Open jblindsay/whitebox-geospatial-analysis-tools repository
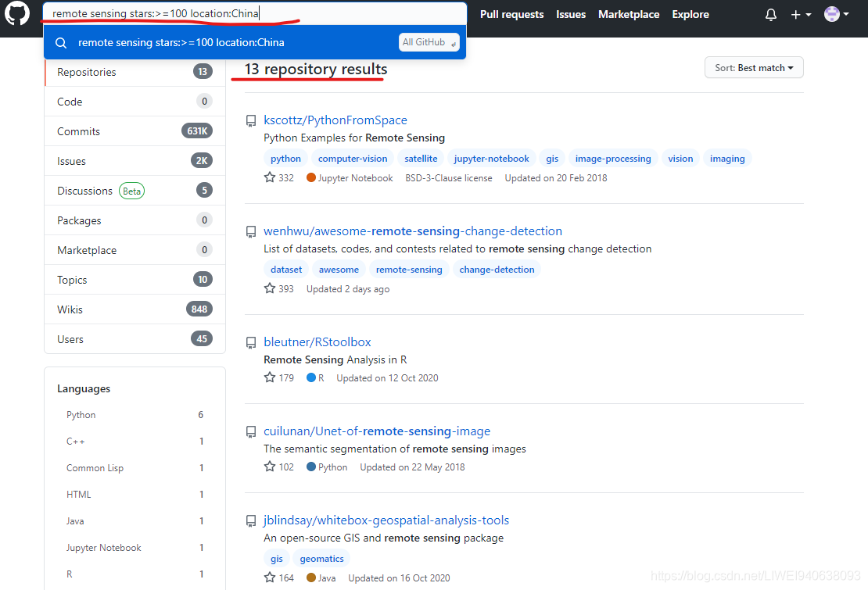This screenshot has height=590, width=868. (386, 520)
